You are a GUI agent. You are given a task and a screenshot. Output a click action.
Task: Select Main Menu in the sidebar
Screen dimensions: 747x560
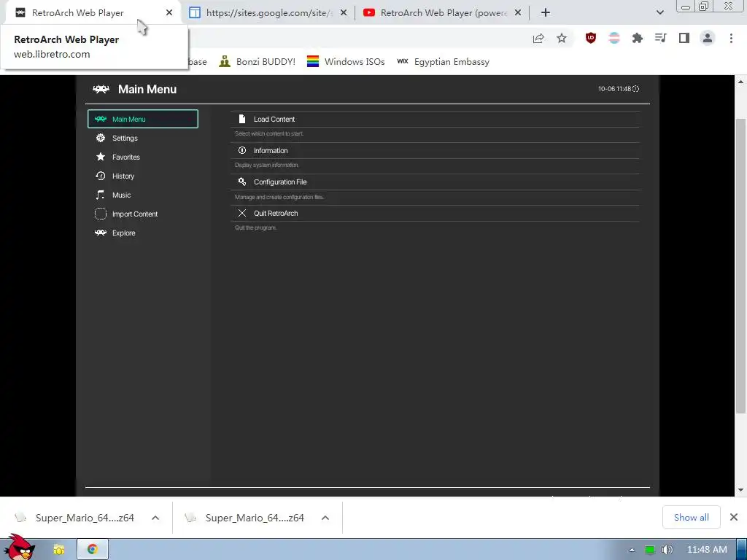pos(142,119)
